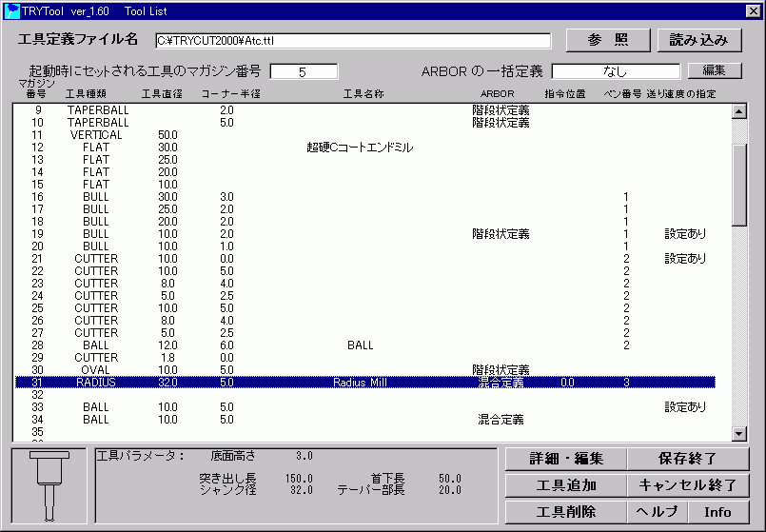The height and width of the screenshot is (532, 766).
Task: Click the 工具追加 add tool button
Action: (566, 485)
